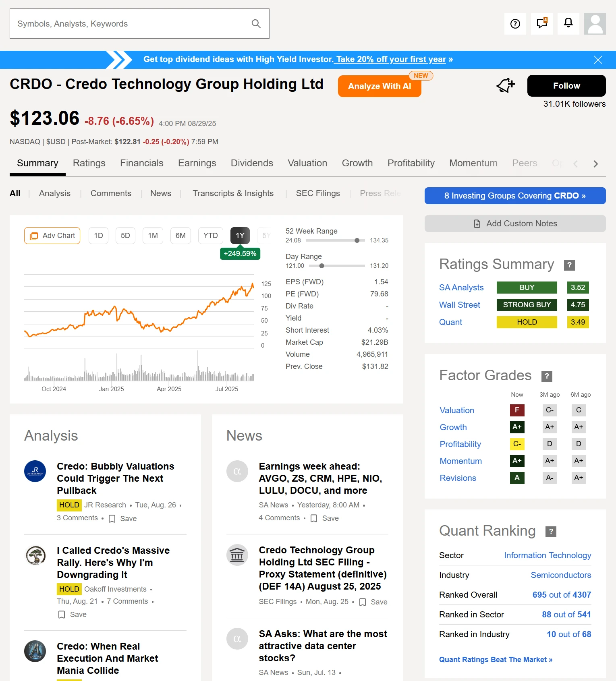Open the Semiconductors industry link
Viewport: 616px width, 681px height.
(x=560, y=575)
